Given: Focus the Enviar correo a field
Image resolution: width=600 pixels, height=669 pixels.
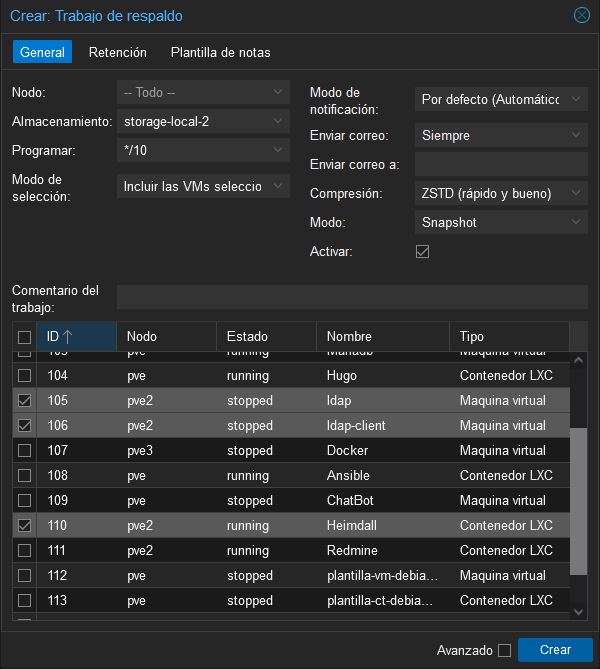Looking at the screenshot, I should click(501, 164).
